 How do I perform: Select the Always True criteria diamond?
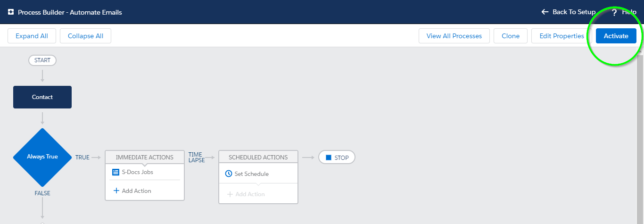(x=42, y=157)
